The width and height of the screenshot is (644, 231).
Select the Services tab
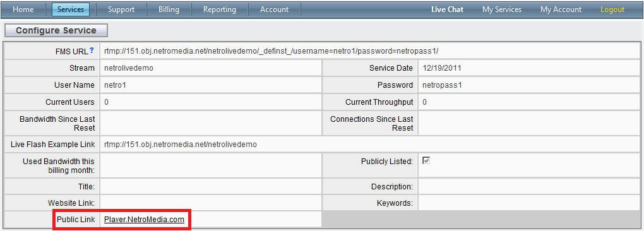(x=71, y=9)
